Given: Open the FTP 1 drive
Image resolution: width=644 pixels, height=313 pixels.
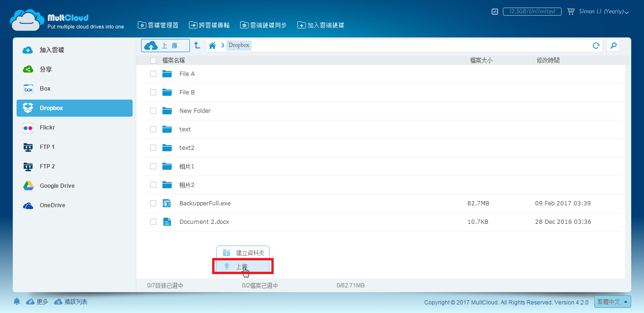Looking at the screenshot, I should [74, 147].
